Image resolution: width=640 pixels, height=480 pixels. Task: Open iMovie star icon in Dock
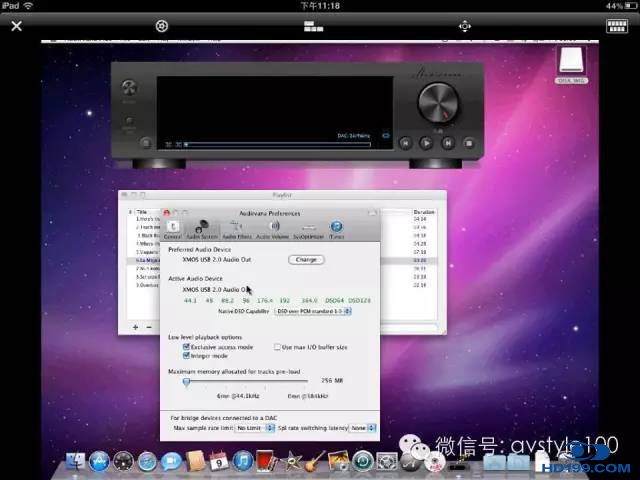tap(291, 462)
